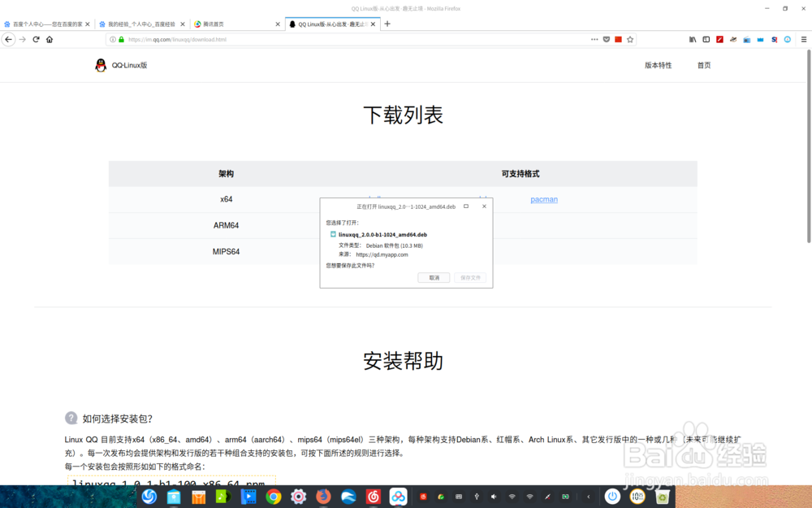Reload the current page

[36, 39]
